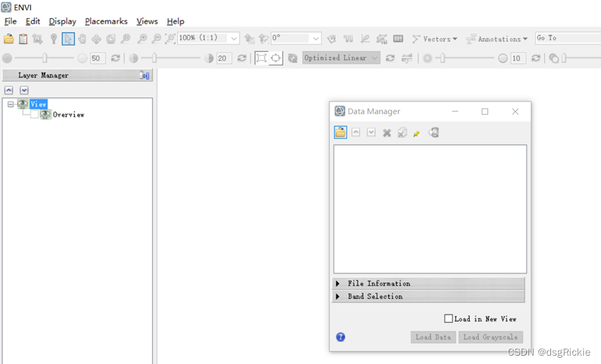Expand the Band Selection section
This screenshot has height=364, width=601.
[x=338, y=297]
